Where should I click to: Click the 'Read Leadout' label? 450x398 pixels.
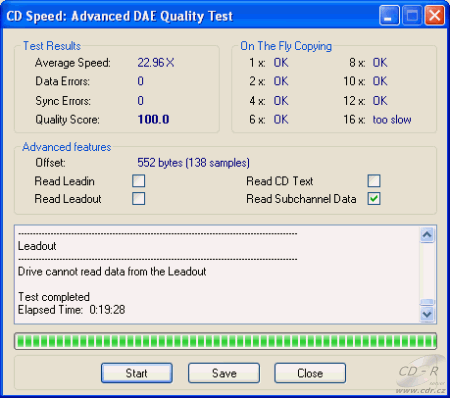pyautogui.click(x=68, y=199)
